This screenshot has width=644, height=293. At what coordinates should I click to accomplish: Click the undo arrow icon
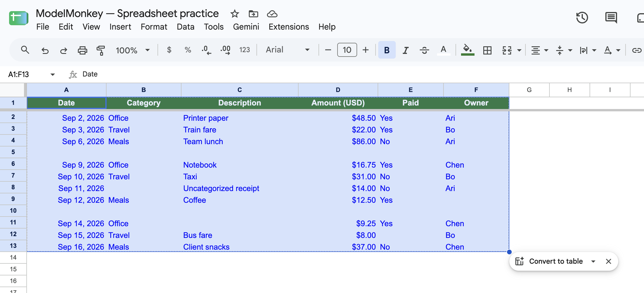click(45, 50)
